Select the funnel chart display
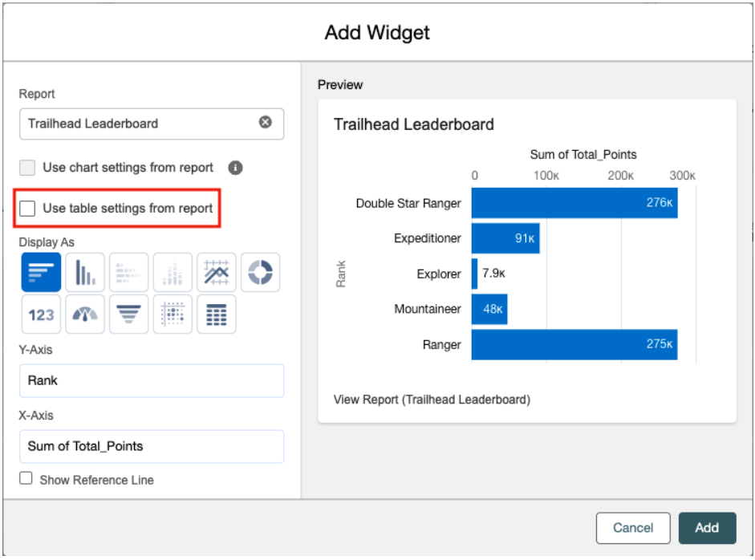This screenshot has height=560, width=755. [x=128, y=314]
